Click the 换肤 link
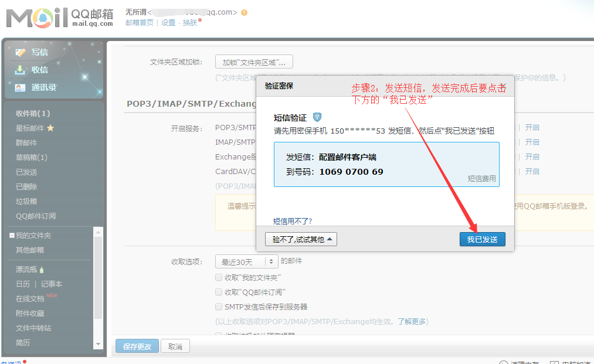This screenshot has height=364, width=594. [x=190, y=23]
